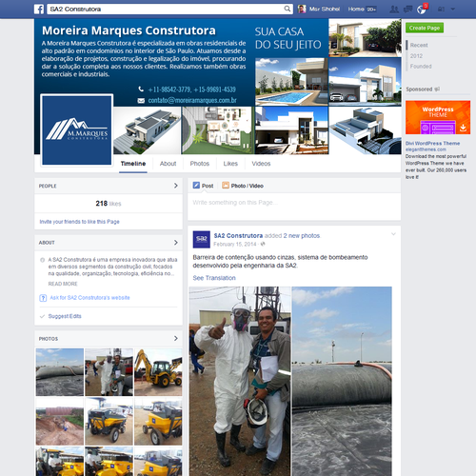The height and width of the screenshot is (476, 476).
Task: Click the Msr Shohel profile picture
Action: pyautogui.click(x=302, y=9)
